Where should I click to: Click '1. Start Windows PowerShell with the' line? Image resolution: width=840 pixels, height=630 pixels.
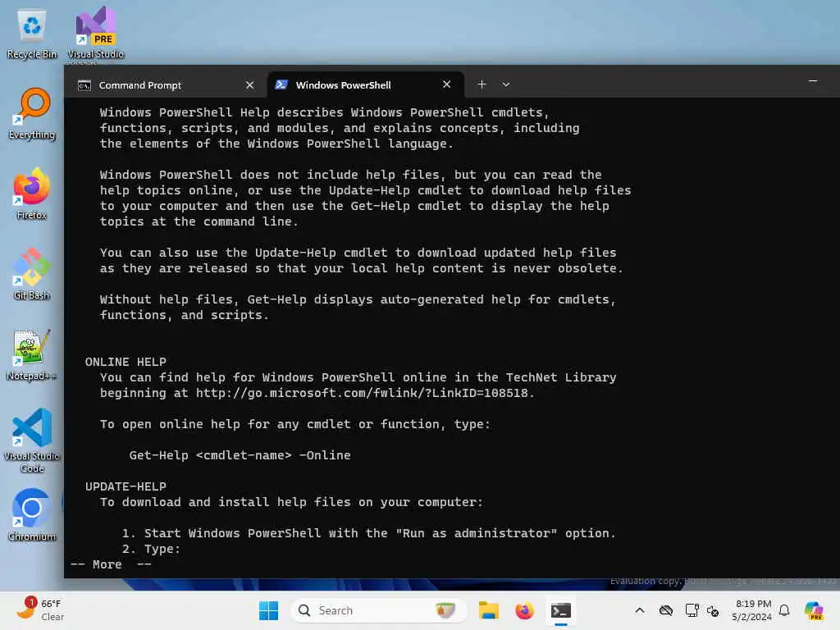[368, 533]
